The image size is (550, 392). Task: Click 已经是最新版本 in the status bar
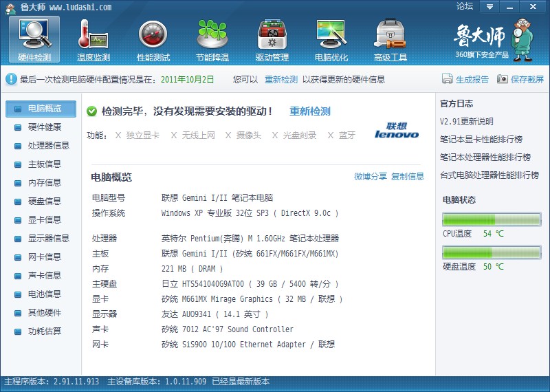coord(241,382)
